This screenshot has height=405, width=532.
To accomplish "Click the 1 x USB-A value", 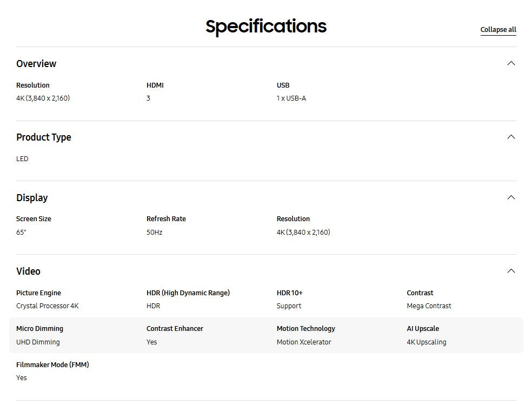I will point(291,98).
